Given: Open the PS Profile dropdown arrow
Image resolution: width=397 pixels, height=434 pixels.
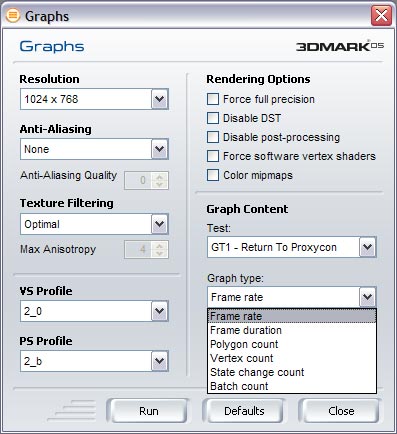Looking at the screenshot, I should click(160, 361).
